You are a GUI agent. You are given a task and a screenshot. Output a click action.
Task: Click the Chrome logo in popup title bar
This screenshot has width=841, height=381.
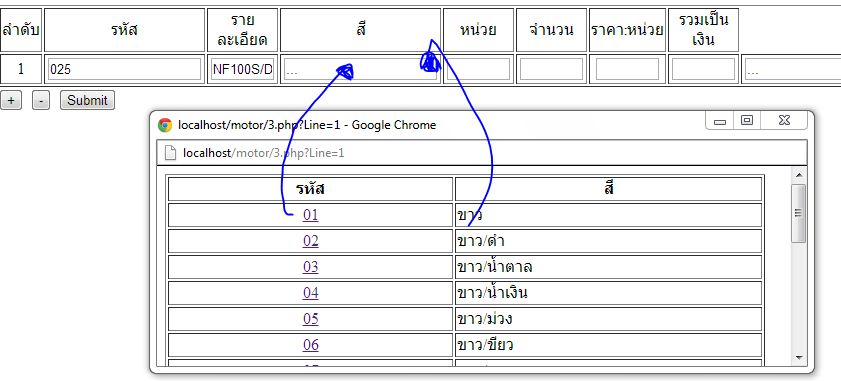[165, 125]
